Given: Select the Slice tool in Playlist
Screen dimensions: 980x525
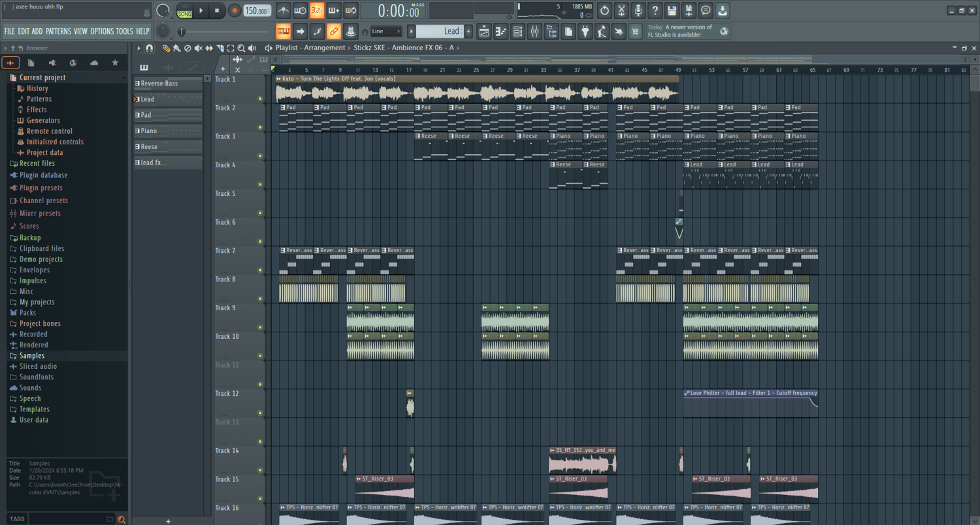Looking at the screenshot, I should click(x=220, y=48).
